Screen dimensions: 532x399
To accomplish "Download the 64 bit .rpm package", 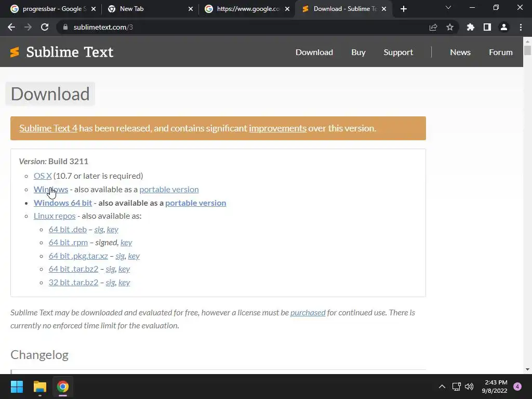I will pos(68,243).
